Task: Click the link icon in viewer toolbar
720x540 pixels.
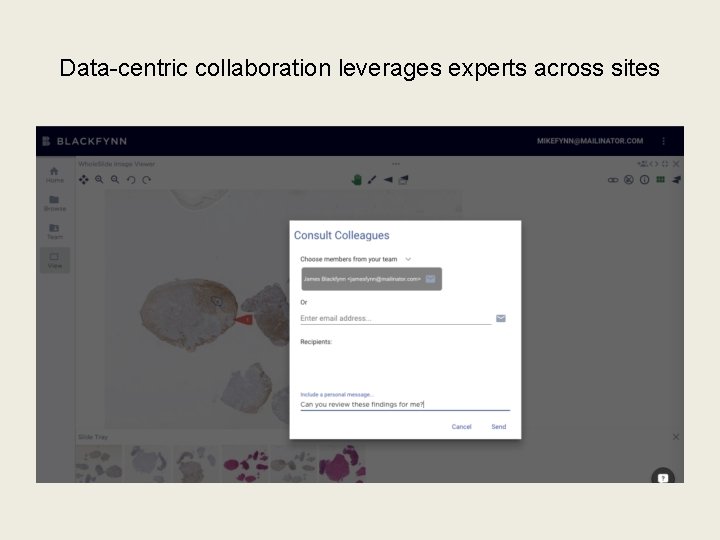Action: tap(613, 180)
